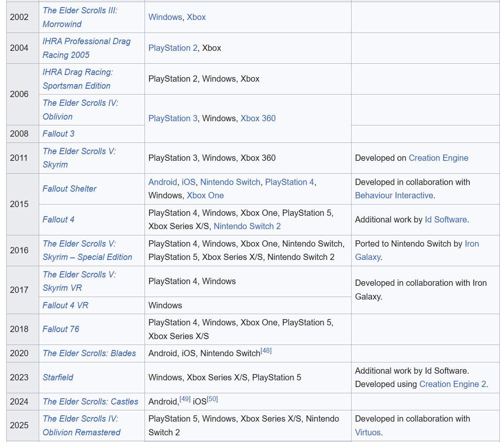
Task: Open the iOS link in Fallout Shelter row
Action: click(189, 182)
